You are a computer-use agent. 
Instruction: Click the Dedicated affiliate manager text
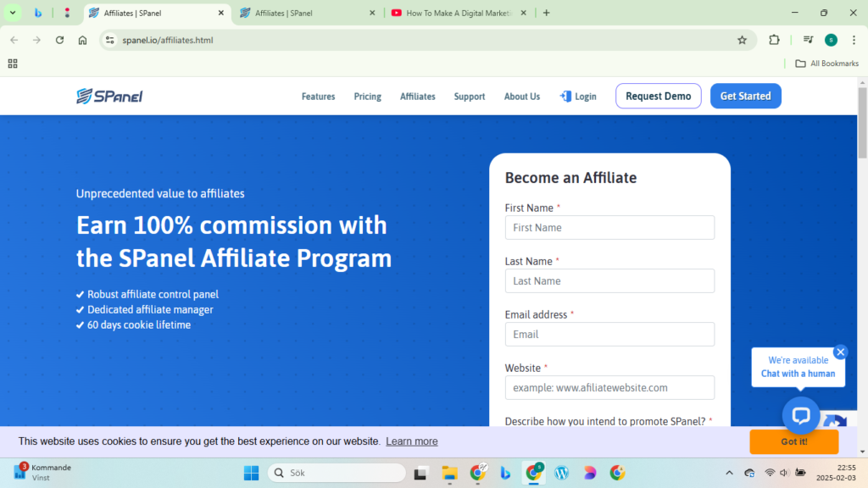pos(150,310)
